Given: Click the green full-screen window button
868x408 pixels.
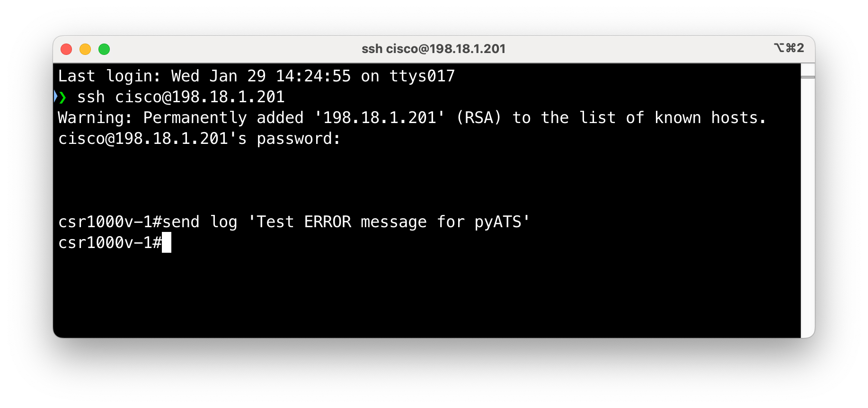Looking at the screenshot, I should [x=104, y=49].
